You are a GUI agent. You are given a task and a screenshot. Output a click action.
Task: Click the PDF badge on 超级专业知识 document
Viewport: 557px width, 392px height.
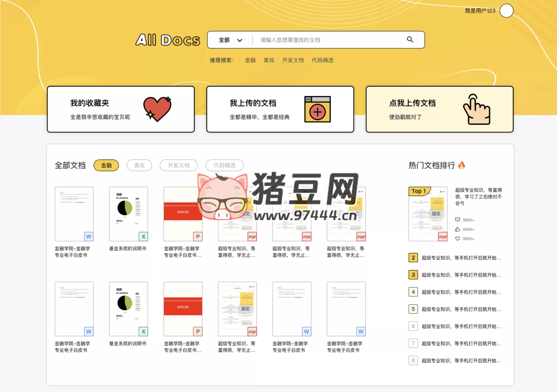tap(252, 237)
